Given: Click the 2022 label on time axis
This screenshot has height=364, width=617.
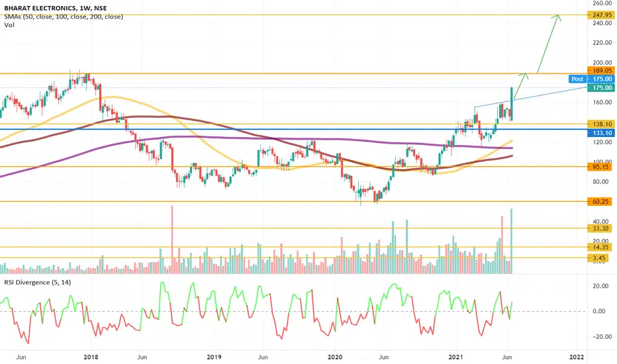Looking at the screenshot, I should pos(577,357).
